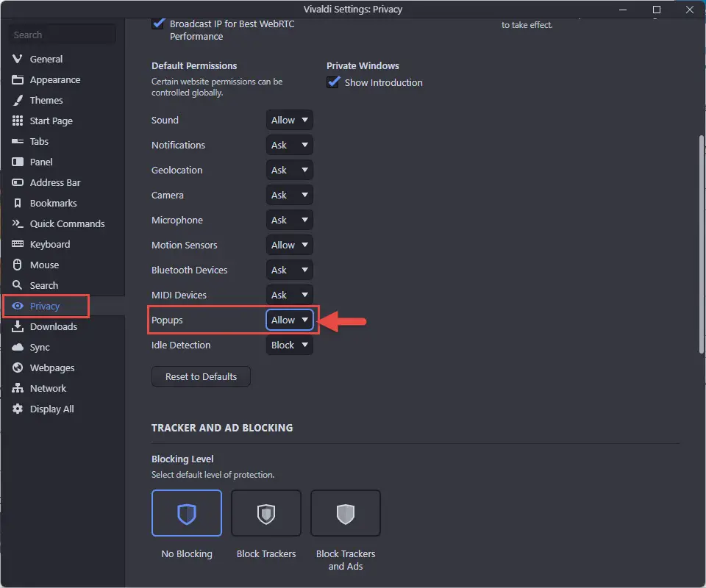Select the Block Trackers shield option

tap(266, 513)
